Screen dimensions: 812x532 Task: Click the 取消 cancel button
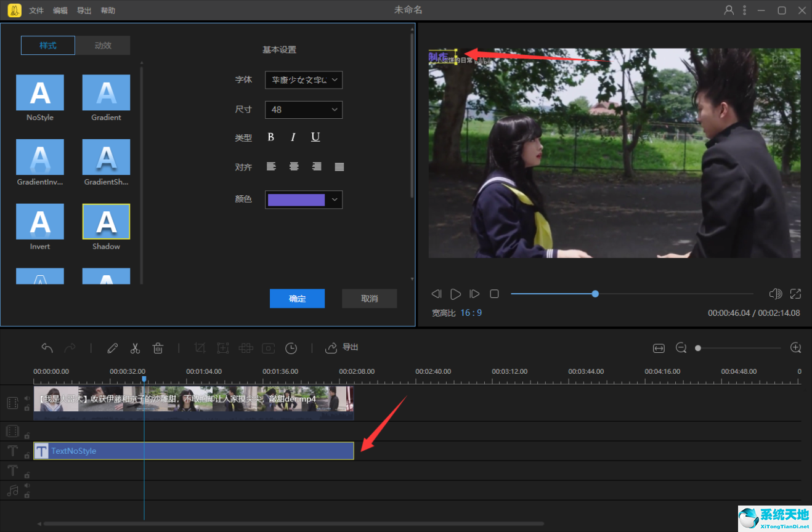pyautogui.click(x=369, y=299)
